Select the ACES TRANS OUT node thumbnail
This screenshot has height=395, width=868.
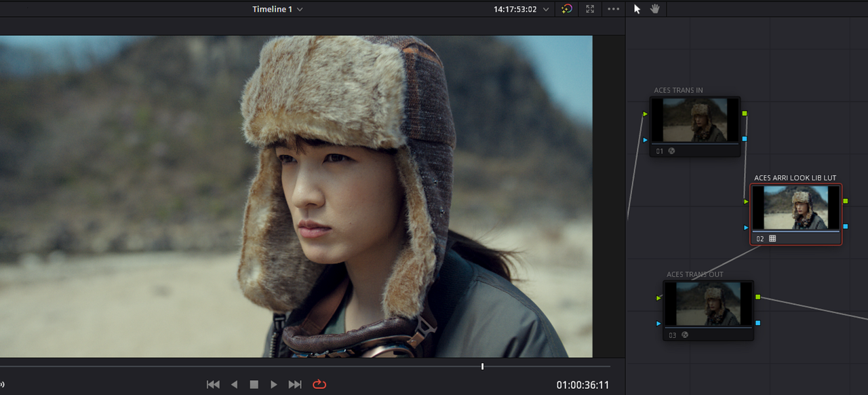click(708, 303)
